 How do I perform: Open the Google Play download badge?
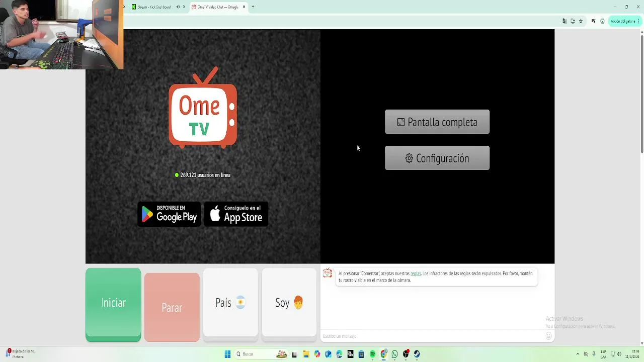[169, 214]
